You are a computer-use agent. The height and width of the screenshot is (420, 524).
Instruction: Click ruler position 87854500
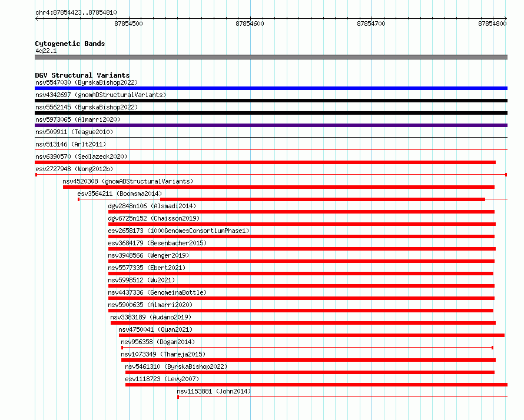129,24
